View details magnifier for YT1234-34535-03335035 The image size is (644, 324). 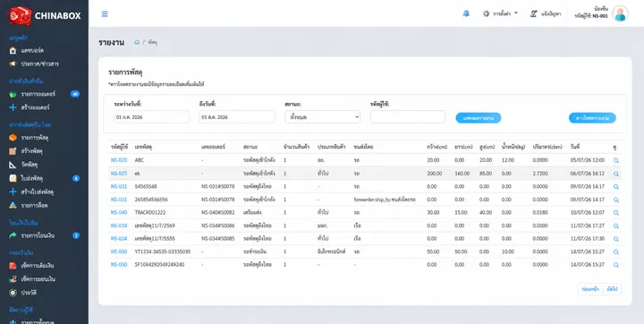[x=616, y=252]
